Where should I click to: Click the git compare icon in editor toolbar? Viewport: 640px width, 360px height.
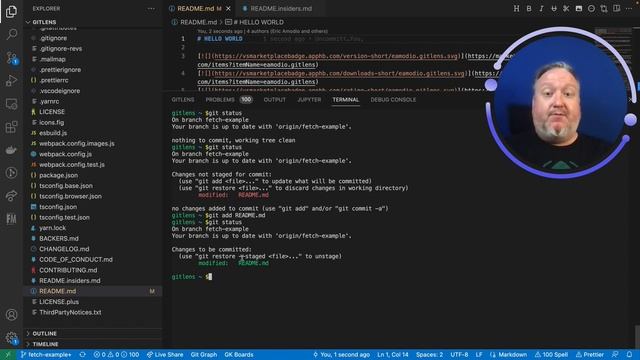[604, 8]
